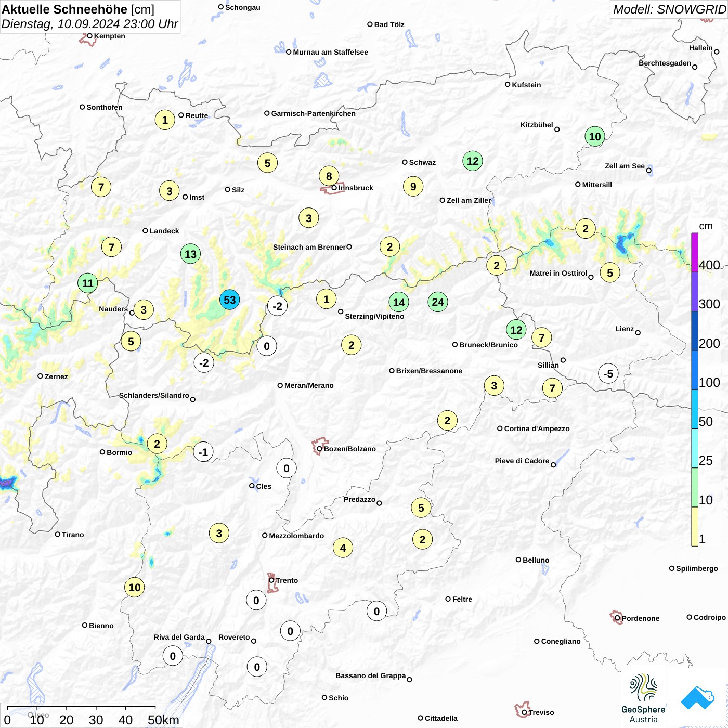Click the 5 cm marker near Predazzo
Screen dimensions: 728x728
pos(421,508)
